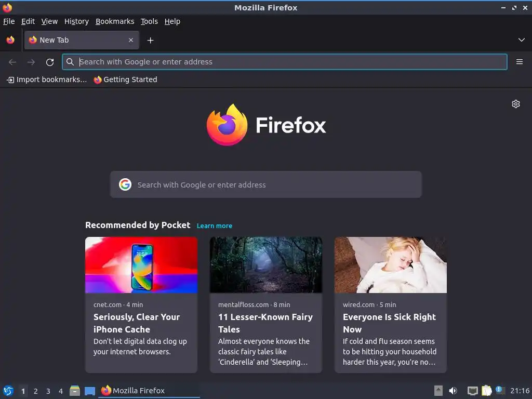This screenshot has width=532, height=399.
Task: Click Learn more Pocket link
Action: 215,225
